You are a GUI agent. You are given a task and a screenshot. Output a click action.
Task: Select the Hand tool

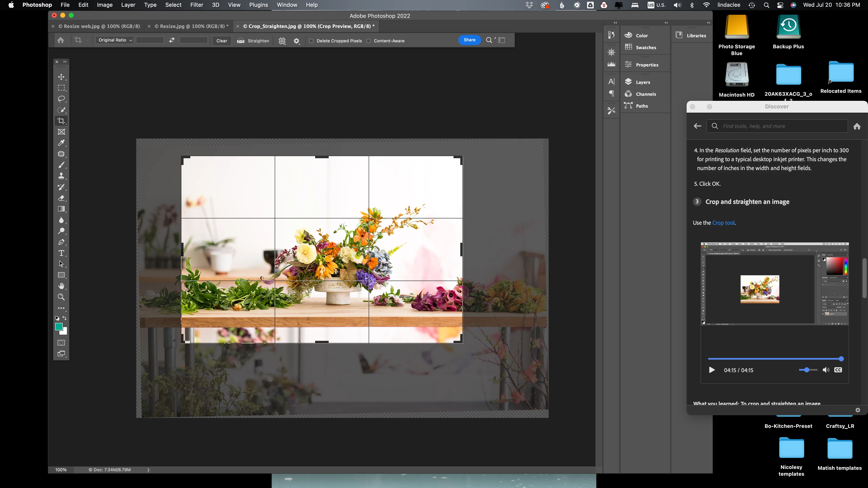tap(61, 286)
